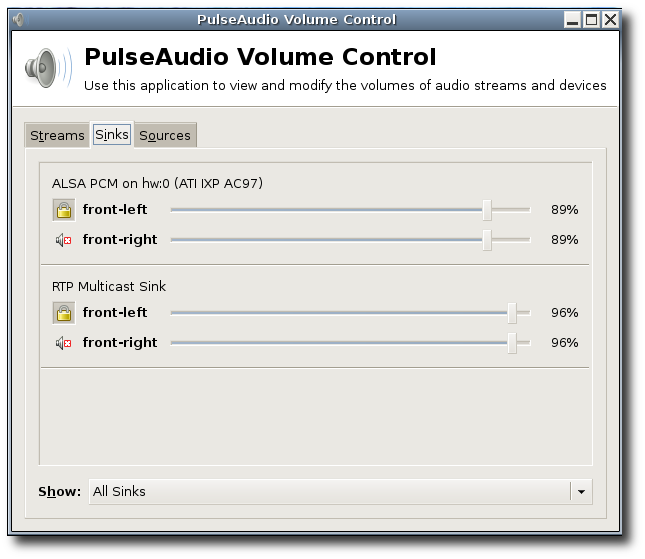This screenshot has height=559, width=645.
Task: Click ALSA PCM front-left volume slider
Action: [x=487, y=210]
